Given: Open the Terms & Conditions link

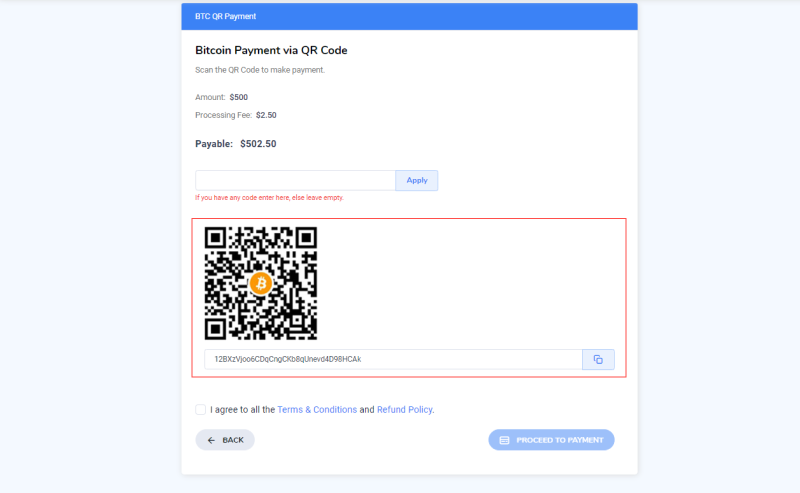Looking at the screenshot, I should tap(317, 409).
